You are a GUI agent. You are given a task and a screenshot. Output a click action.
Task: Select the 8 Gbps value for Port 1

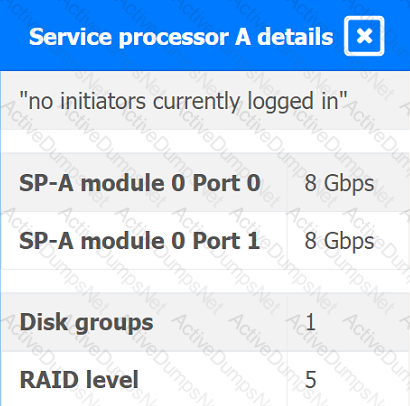click(339, 241)
